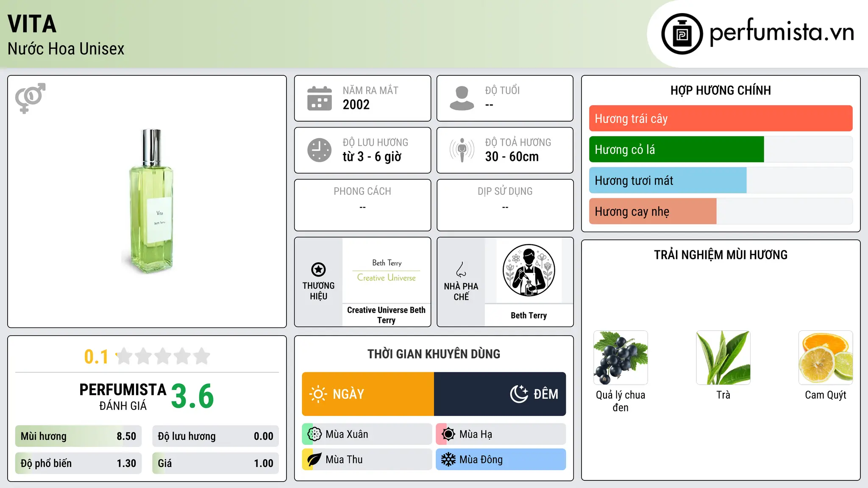The width and height of the screenshot is (868, 488).
Task: Click the calendar icon beside Năm ra mắt
Action: (x=320, y=98)
